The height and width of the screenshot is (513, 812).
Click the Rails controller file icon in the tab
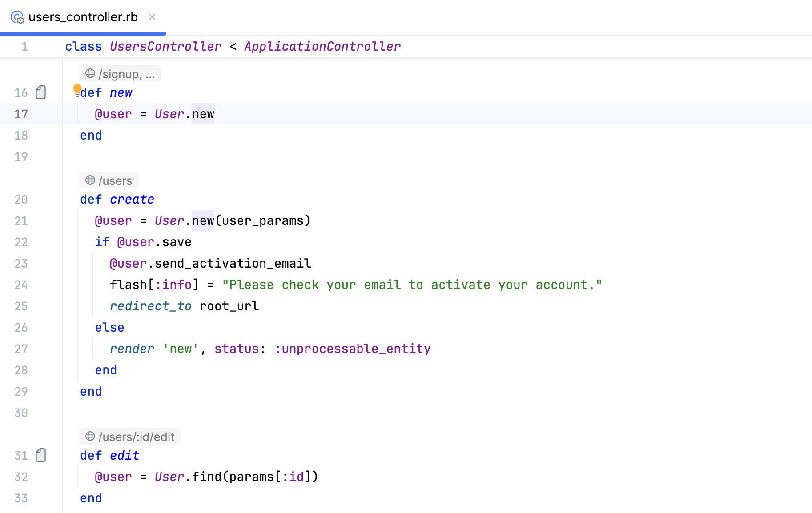(x=17, y=17)
